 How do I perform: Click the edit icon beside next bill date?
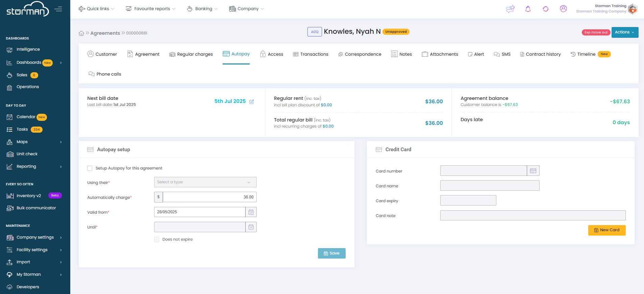(251, 102)
